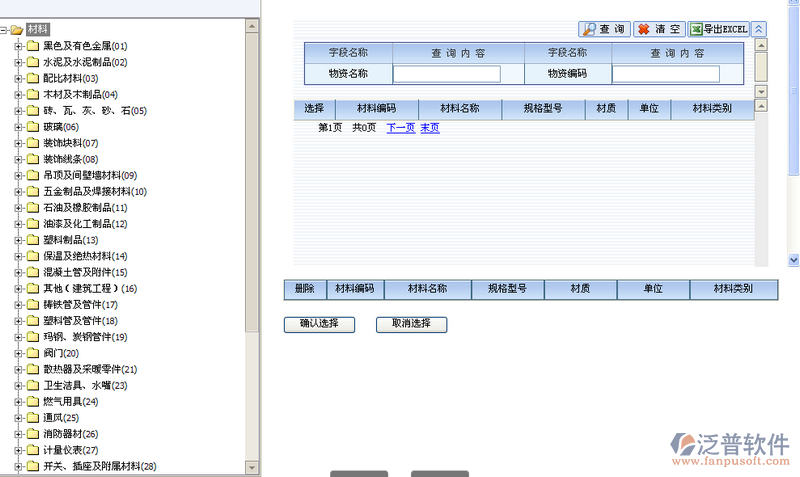Click 删除 column header in lower grid
The image size is (800, 477).
pos(305,289)
